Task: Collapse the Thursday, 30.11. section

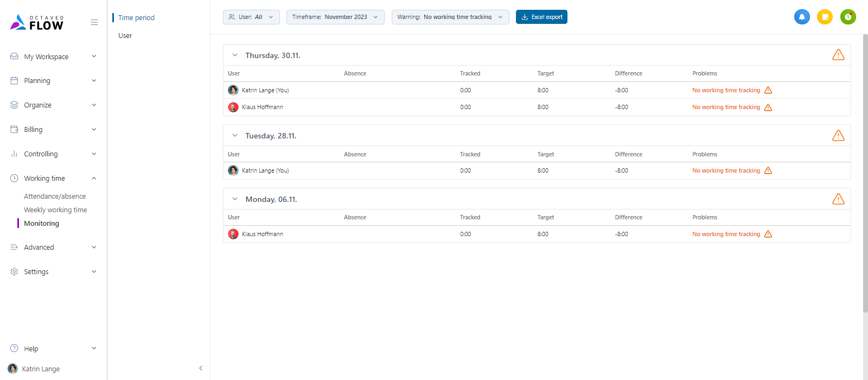Action: click(x=235, y=55)
